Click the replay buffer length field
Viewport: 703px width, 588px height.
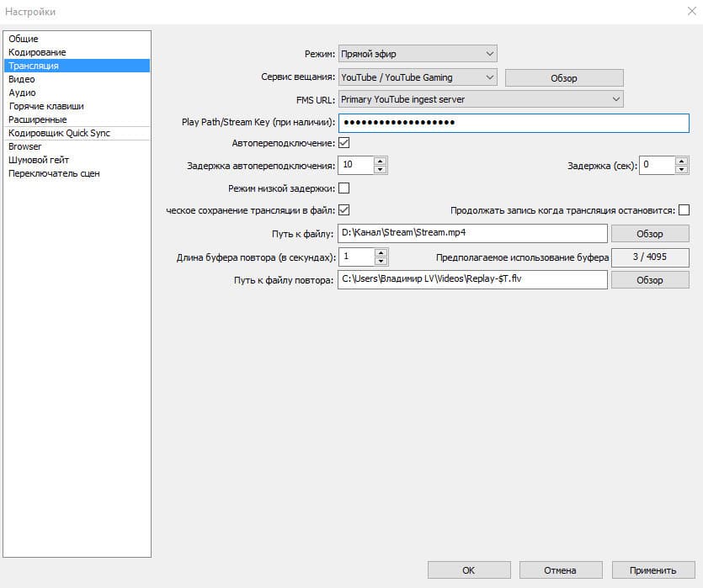356,257
